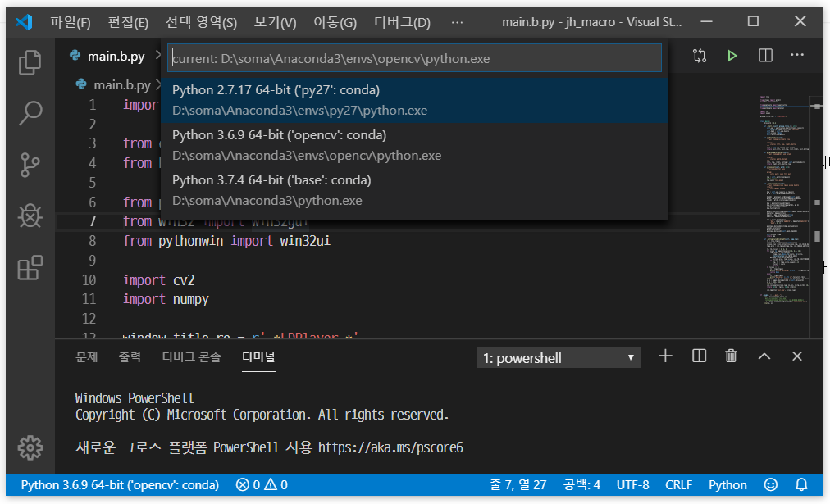830x504 pixels.
Task: Click line number 10 in the gutter
Action: point(89,279)
